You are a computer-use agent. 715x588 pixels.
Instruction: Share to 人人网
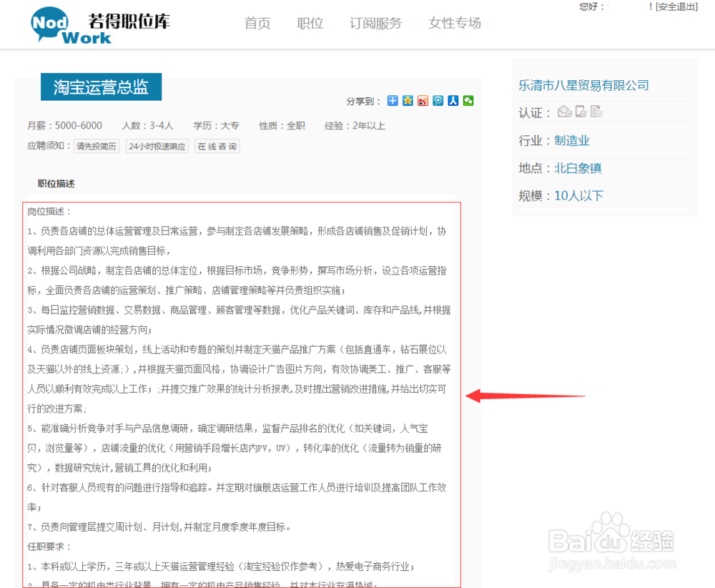click(453, 101)
